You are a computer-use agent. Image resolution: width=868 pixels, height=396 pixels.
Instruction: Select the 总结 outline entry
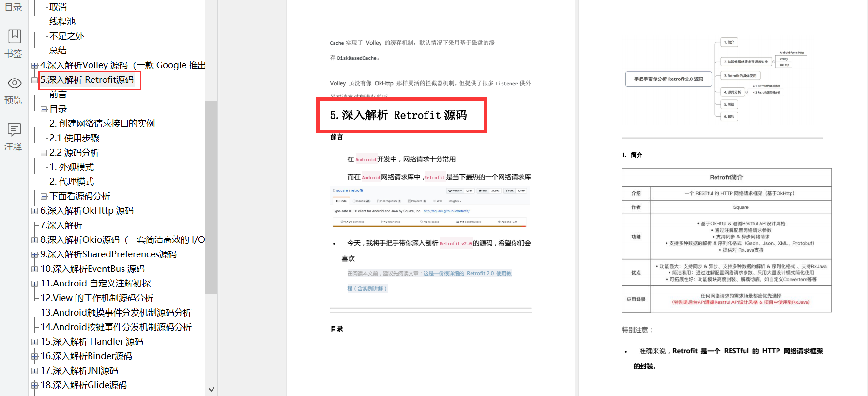click(58, 50)
